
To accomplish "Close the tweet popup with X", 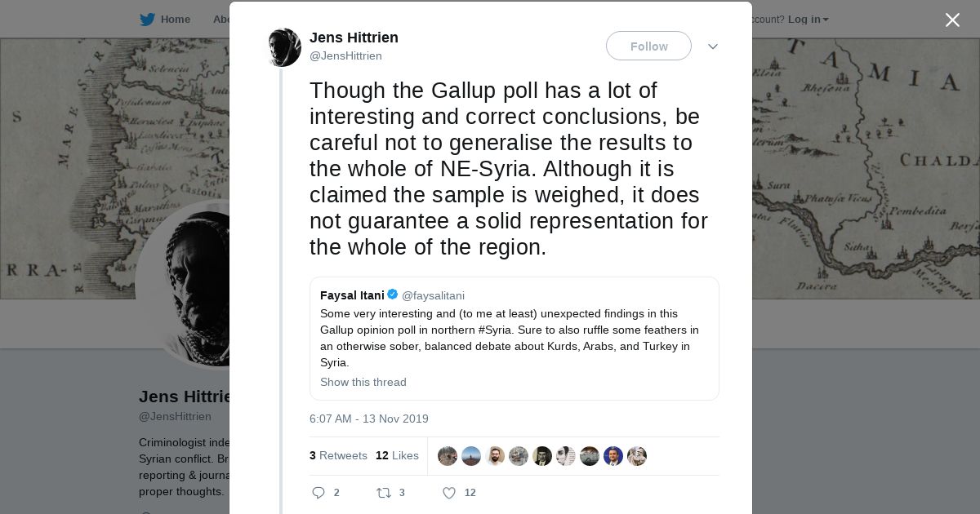I will 952,20.
